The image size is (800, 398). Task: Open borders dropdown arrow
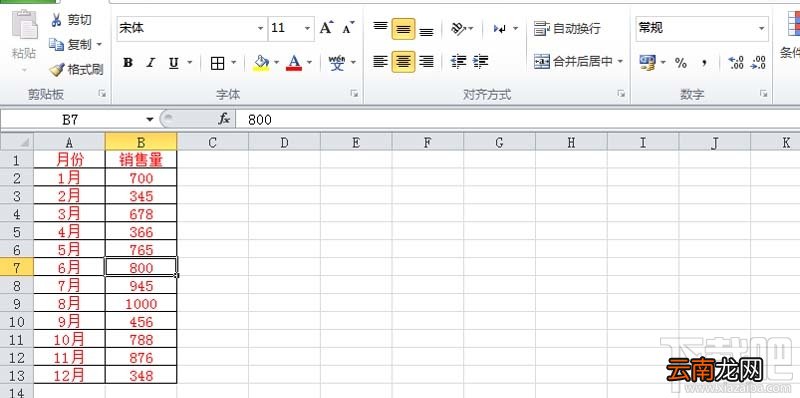point(234,63)
